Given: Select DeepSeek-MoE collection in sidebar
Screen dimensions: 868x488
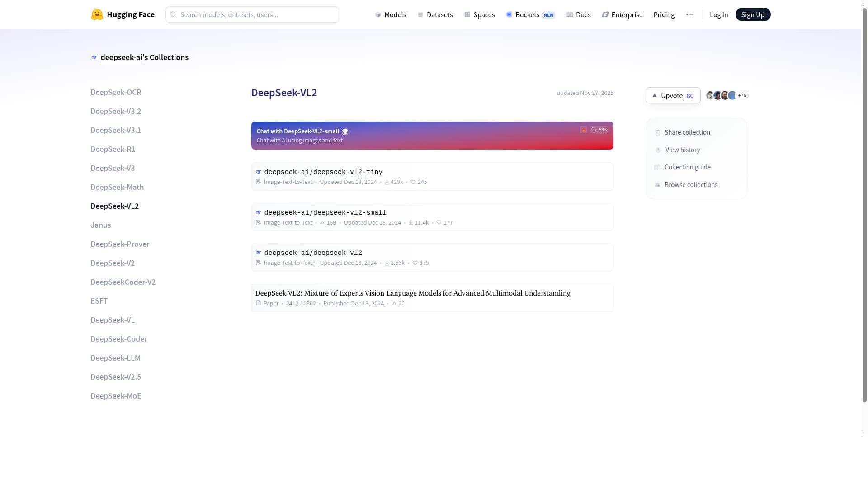Looking at the screenshot, I should pyautogui.click(x=116, y=396).
